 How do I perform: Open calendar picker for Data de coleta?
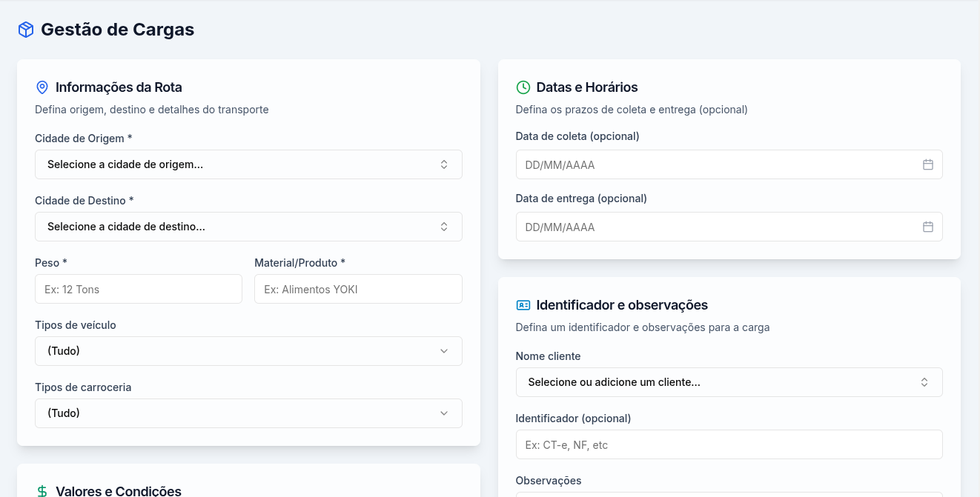pyautogui.click(x=927, y=164)
